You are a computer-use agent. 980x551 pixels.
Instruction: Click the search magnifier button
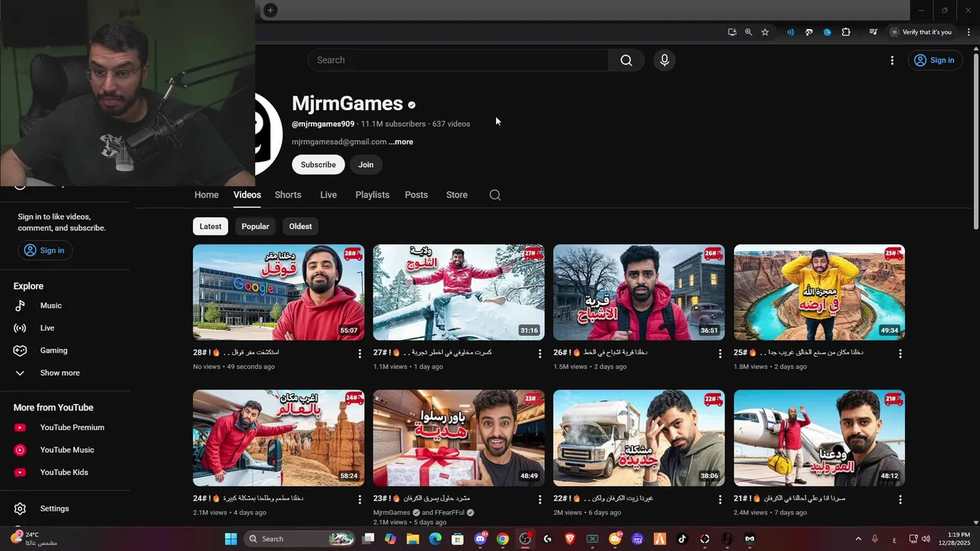point(626,60)
